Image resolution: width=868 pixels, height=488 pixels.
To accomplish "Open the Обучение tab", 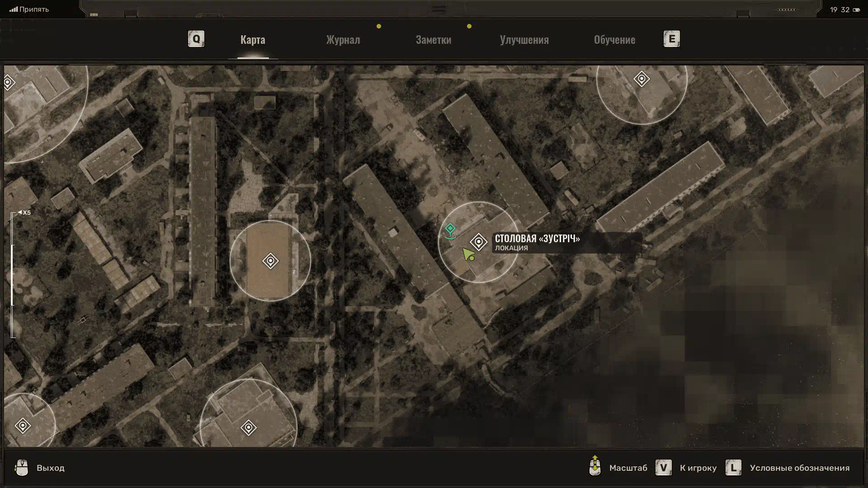I will (614, 40).
